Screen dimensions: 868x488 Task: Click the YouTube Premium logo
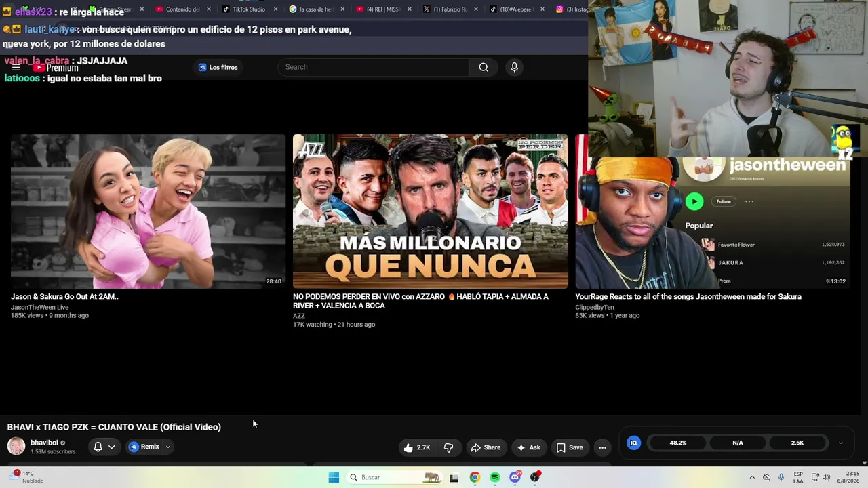pyautogui.click(x=56, y=68)
